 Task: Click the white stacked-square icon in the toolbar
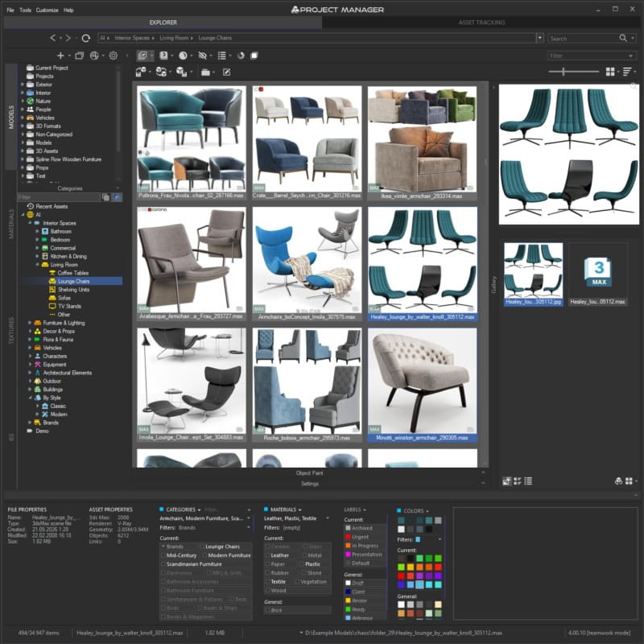pyautogui.click(x=254, y=56)
